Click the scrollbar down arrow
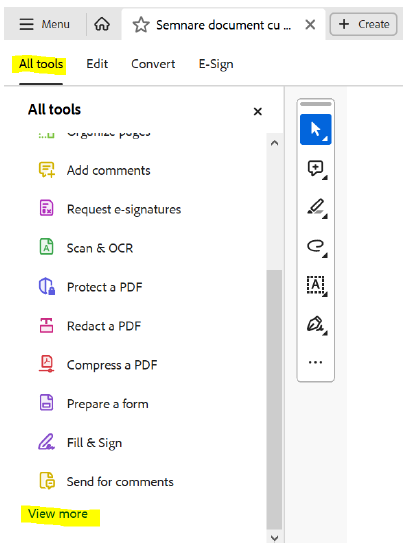 tap(275, 538)
